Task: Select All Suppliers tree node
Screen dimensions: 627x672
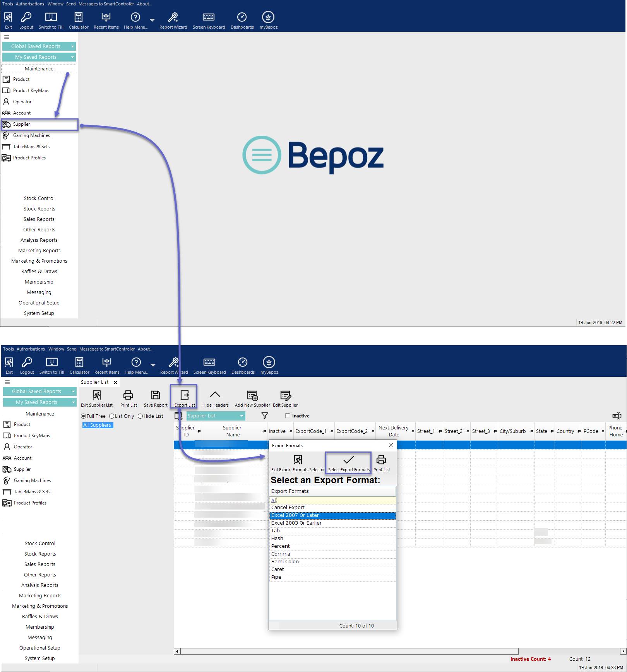Action: (97, 425)
